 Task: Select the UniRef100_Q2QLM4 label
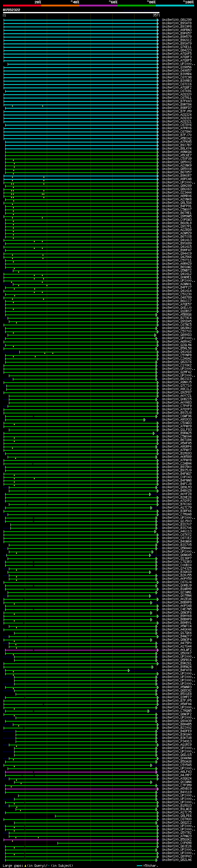tap(177, 345)
